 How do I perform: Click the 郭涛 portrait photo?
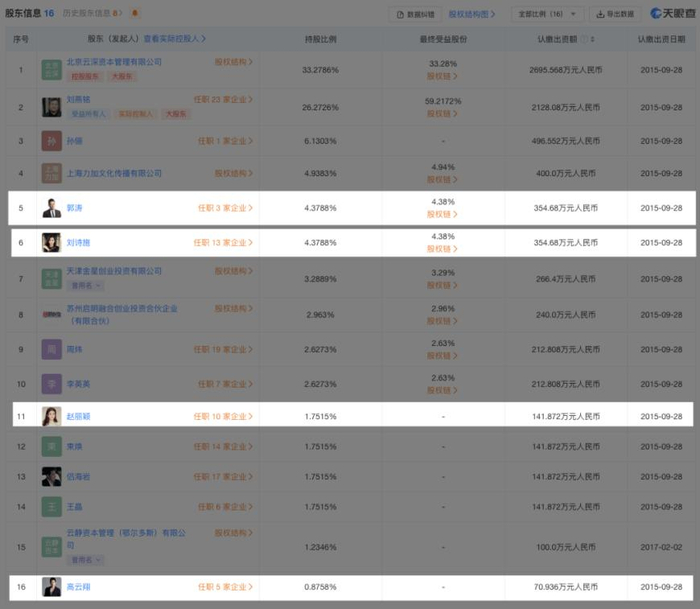pyautogui.click(x=51, y=208)
